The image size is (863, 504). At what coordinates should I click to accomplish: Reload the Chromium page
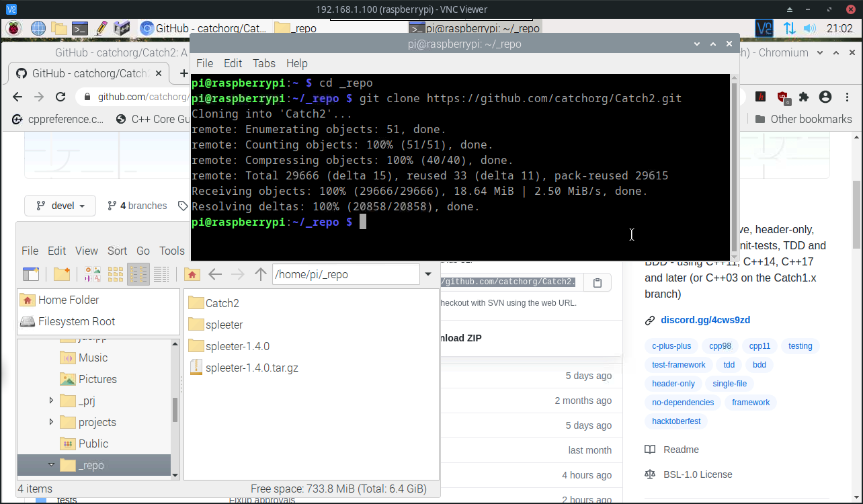(60, 97)
